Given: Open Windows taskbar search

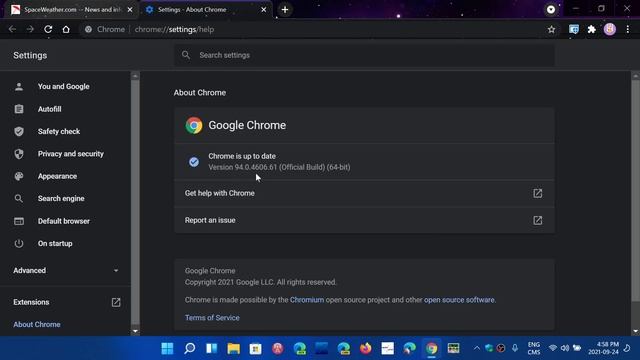Looking at the screenshot, I should coord(189,348).
